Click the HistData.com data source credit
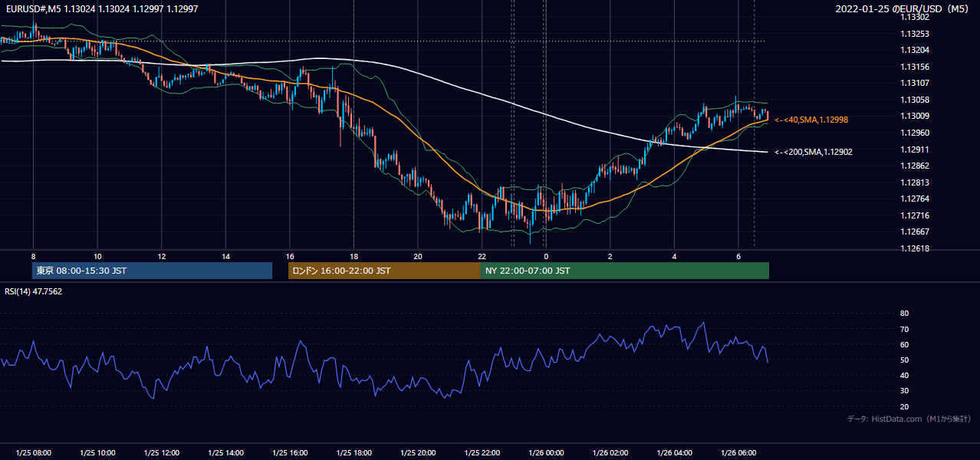The image size is (980, 460). [x=909, y=419]
